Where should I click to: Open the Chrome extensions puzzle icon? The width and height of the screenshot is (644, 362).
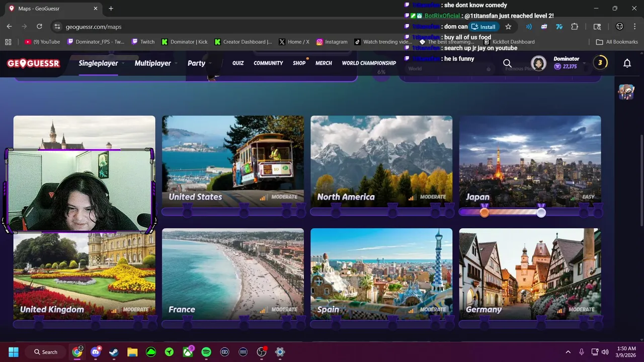click(575, 27)
